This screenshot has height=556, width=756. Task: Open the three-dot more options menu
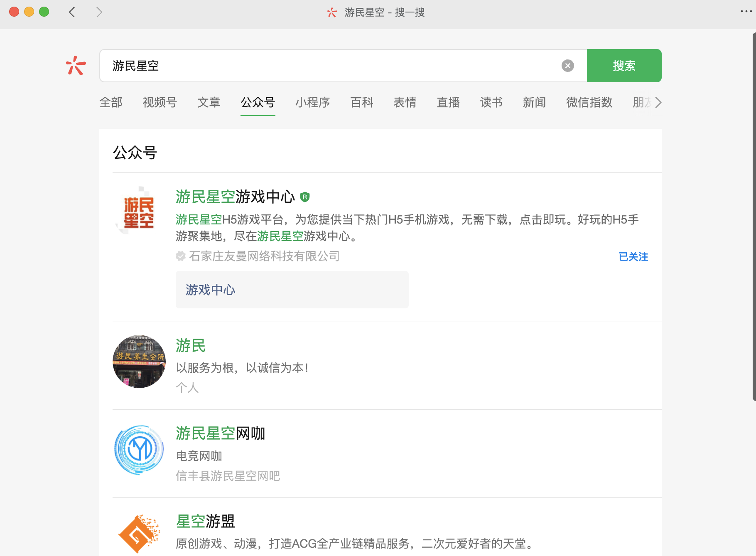(x=746, y=12)
